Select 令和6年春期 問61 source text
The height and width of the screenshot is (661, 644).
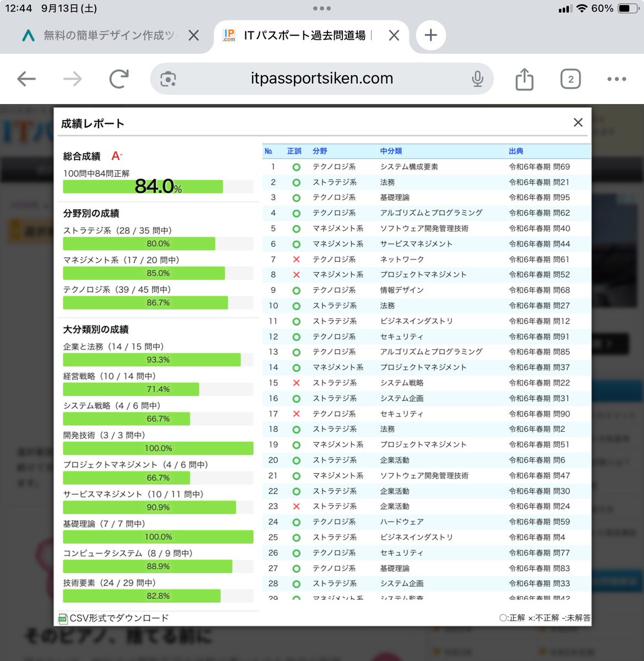[539, 259]
